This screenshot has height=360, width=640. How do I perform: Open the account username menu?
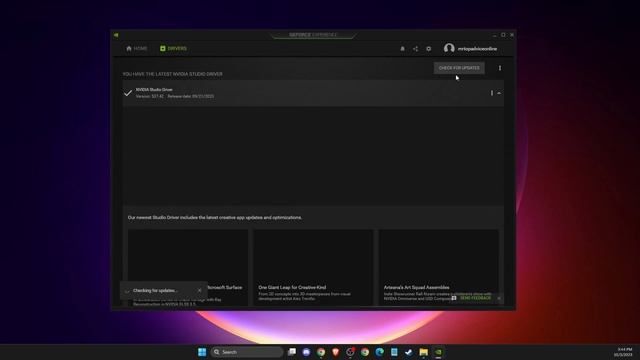click(x=477, y=49)
